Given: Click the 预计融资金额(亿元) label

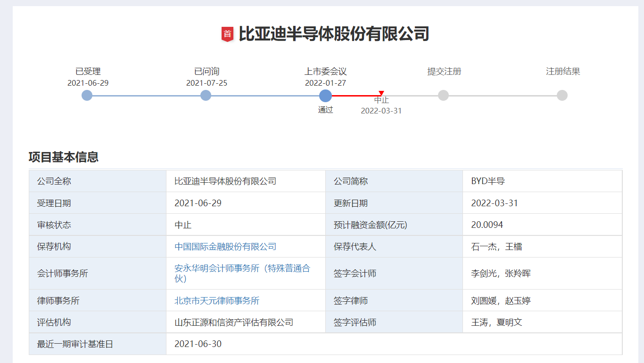Looking at the screenshot, I should click(x=371, y=225).
